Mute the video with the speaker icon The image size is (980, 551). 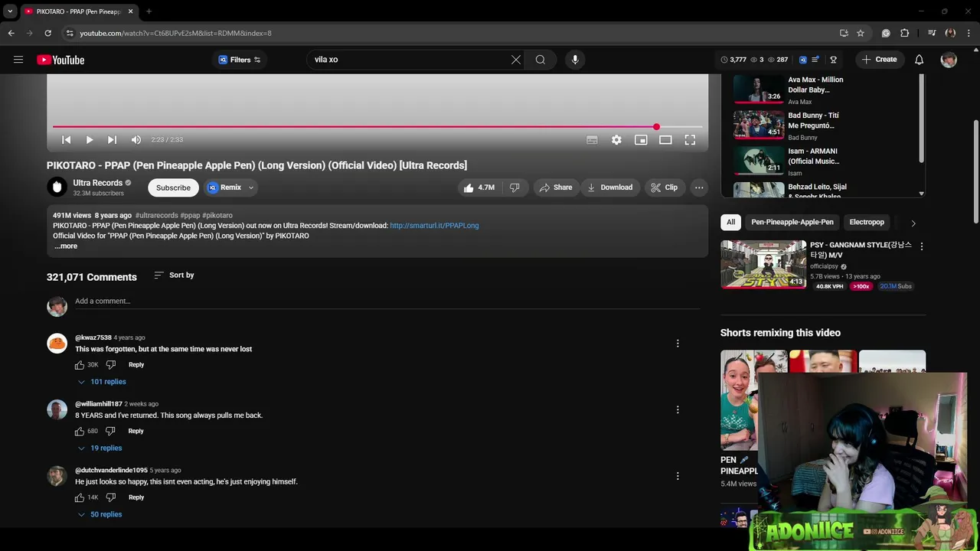[136, 140]
